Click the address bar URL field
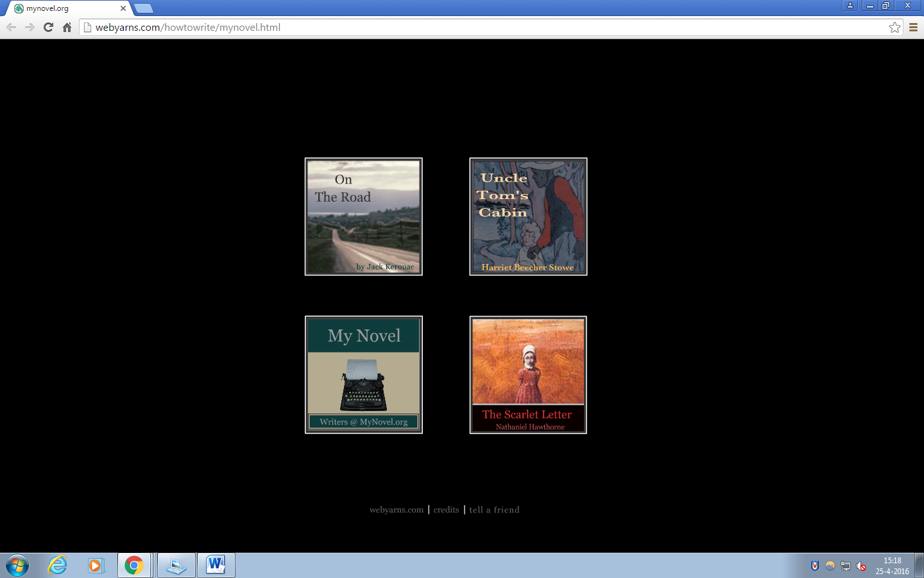This screenshot has height=578, width=924. point(491,27)
